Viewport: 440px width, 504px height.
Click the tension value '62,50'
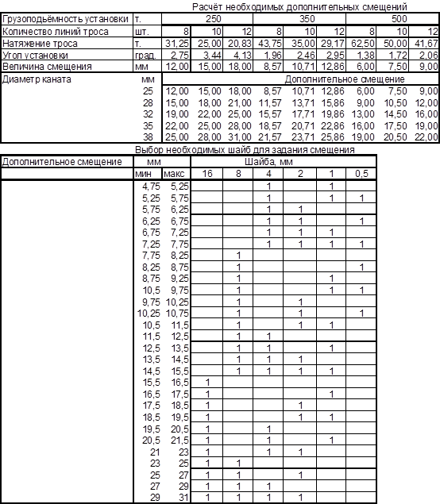[362, 44]
